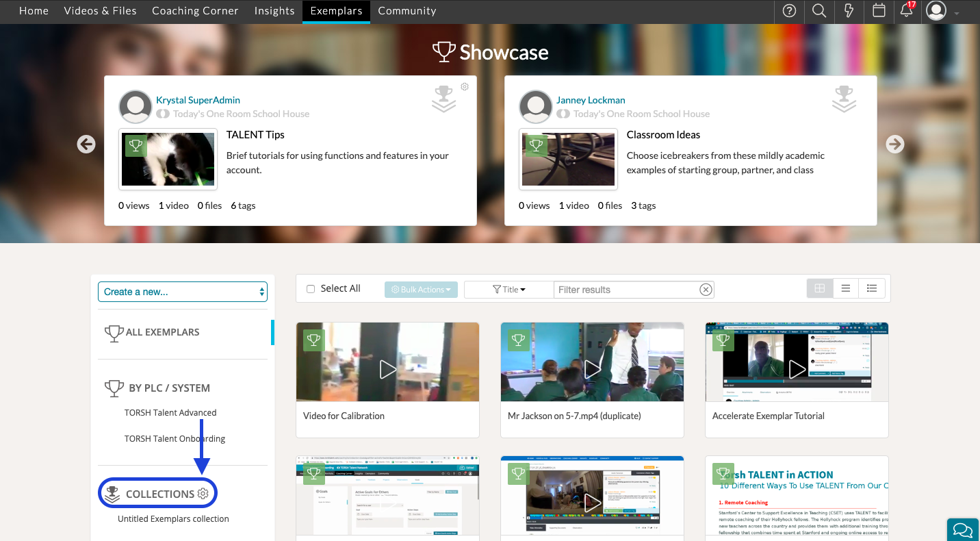Screen dimensions: 980x541
Task: Switch to the detailed list view toggle
Action: 871,288
